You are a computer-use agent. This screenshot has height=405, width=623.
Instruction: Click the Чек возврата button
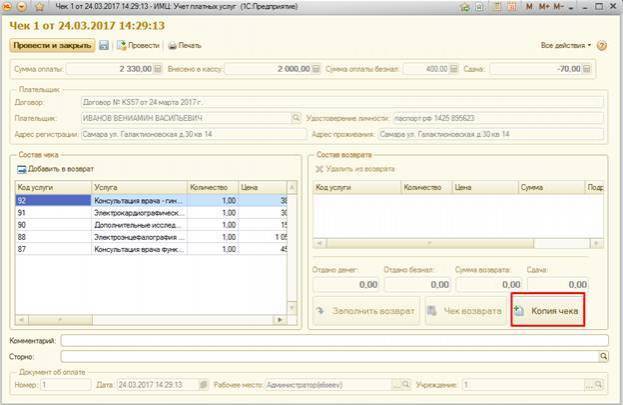point(465,311)
